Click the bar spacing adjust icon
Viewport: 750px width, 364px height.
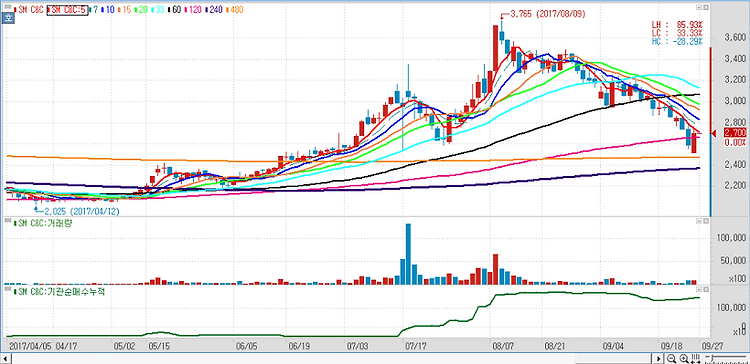coord(695,359)
